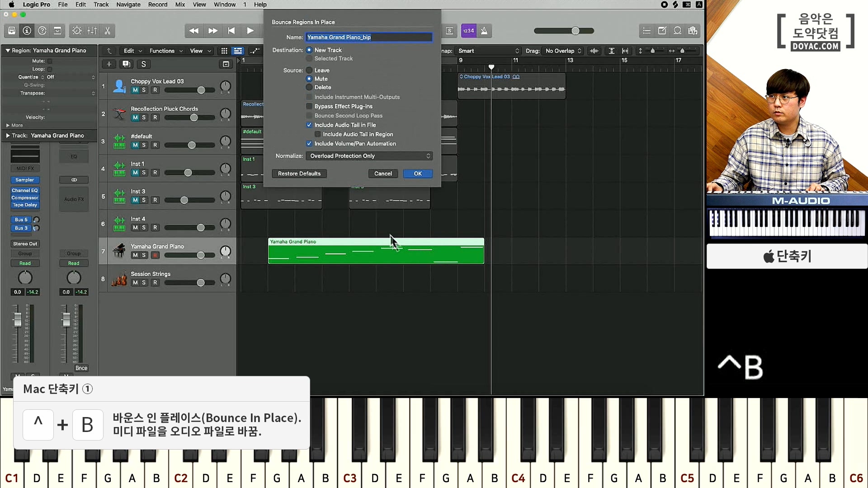Click the Yamaha Grand Piano track icon
Screen dimensions: 868x488
pos(119,251)
